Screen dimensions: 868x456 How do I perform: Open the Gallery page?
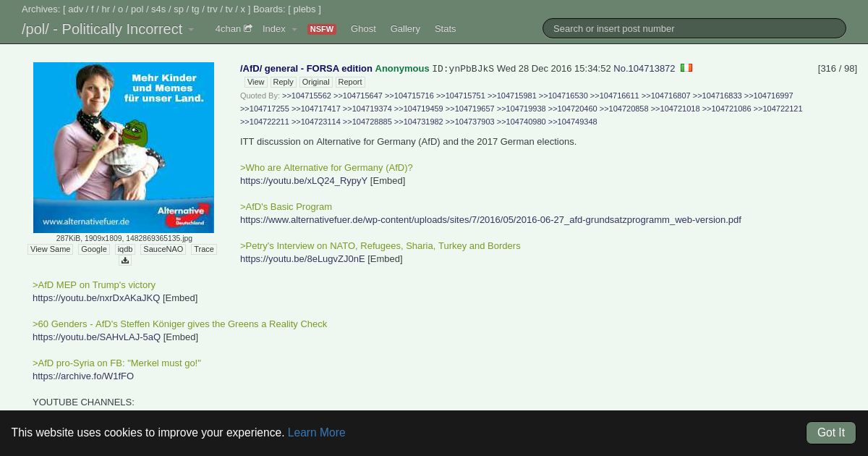tap(405, 29)
